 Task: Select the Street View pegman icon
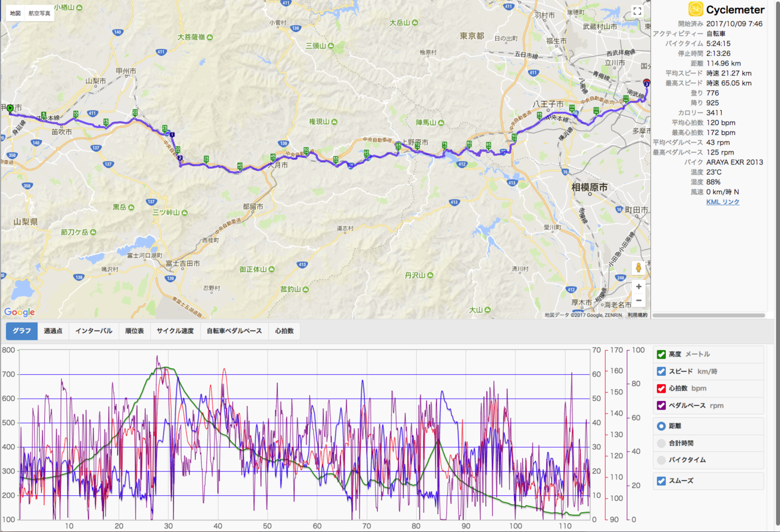[x=639, y=268]
